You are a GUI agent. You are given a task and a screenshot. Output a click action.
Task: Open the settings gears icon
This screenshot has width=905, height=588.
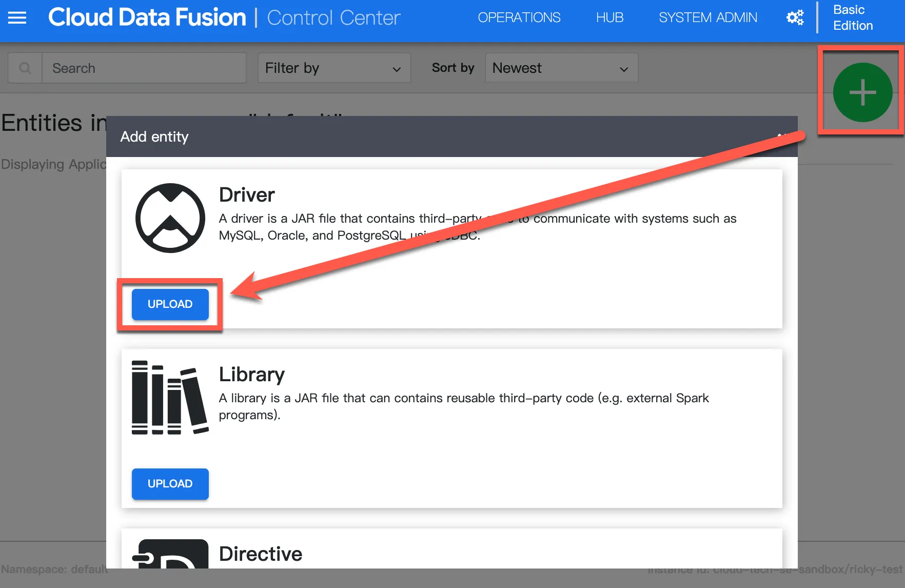[795, 17]
